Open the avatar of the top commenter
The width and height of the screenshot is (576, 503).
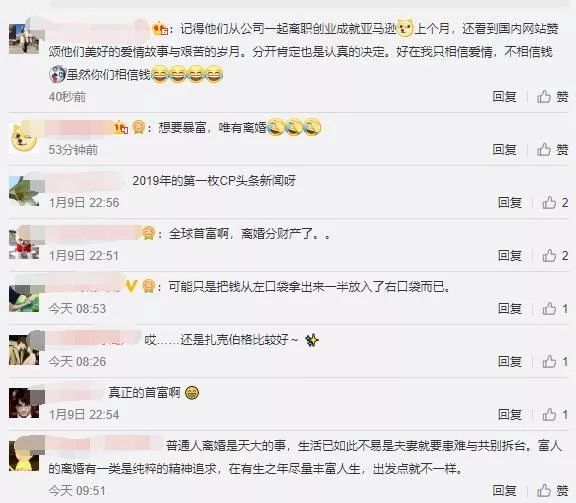(x=24, y=39)
